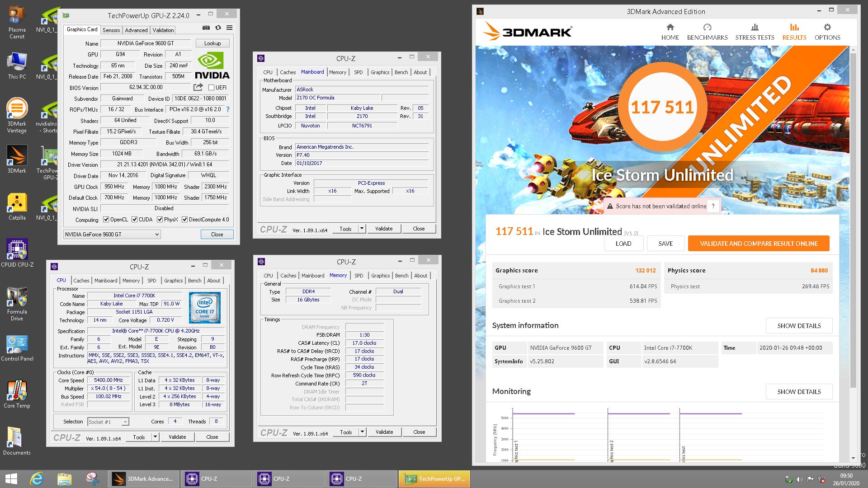The width and height of the screenshot is (868, 488).
Task: Open Documents folder desktop icon
Action: (17, 441)
